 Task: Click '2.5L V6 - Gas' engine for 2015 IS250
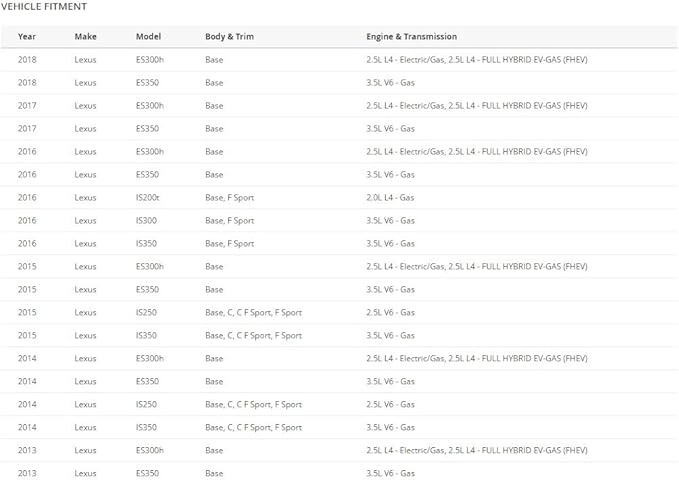pos(390,312)
